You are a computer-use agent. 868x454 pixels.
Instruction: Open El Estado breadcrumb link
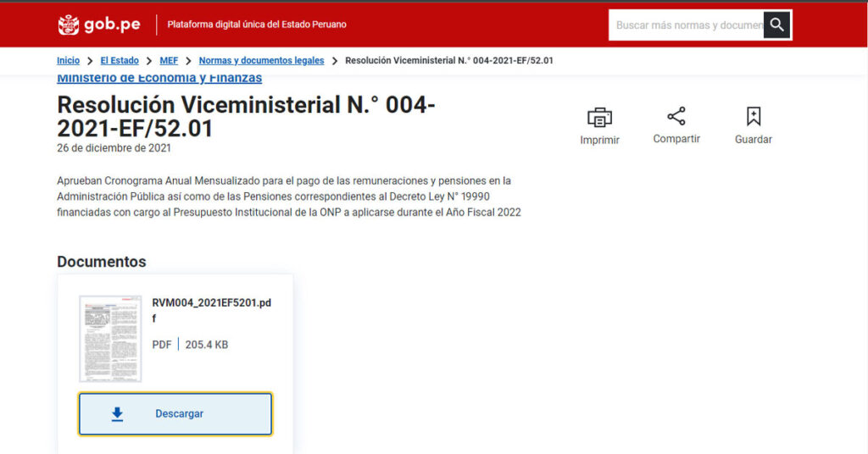(120, 60)
